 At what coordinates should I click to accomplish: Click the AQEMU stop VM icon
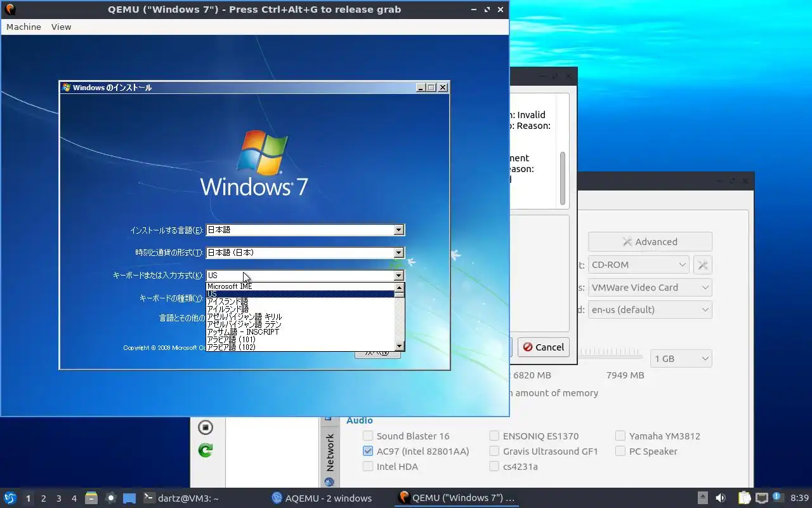pos(206,427)
